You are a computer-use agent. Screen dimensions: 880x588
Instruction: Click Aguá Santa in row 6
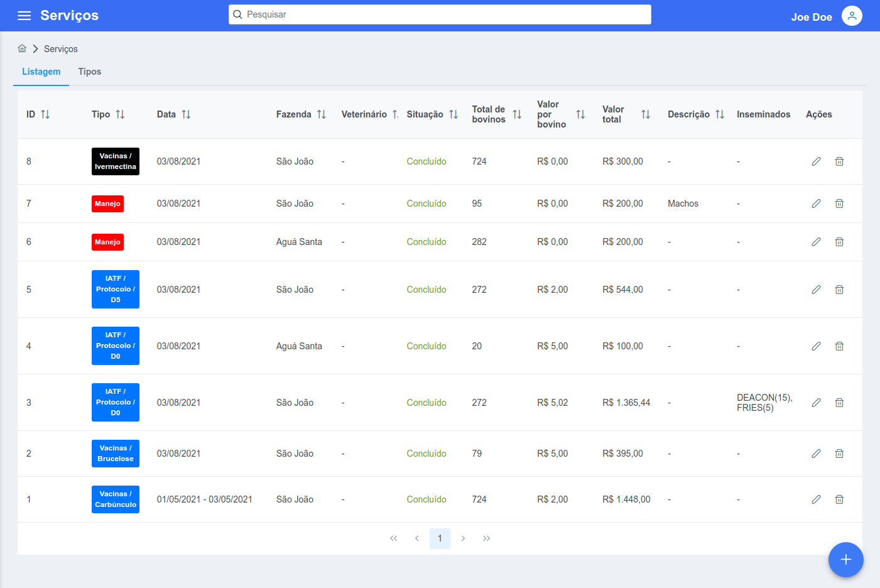click(299, 242)
